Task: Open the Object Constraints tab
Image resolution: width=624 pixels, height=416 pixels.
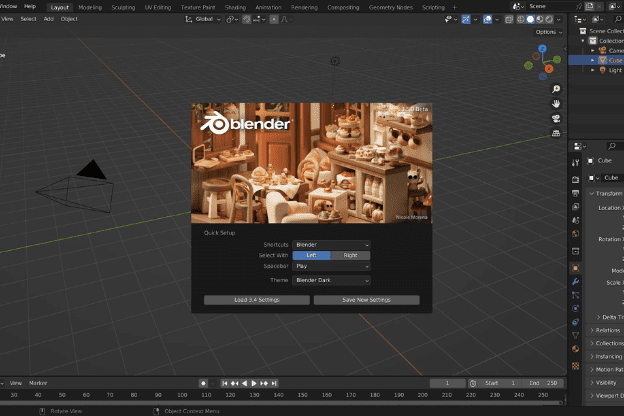Action: coord(575,322)
